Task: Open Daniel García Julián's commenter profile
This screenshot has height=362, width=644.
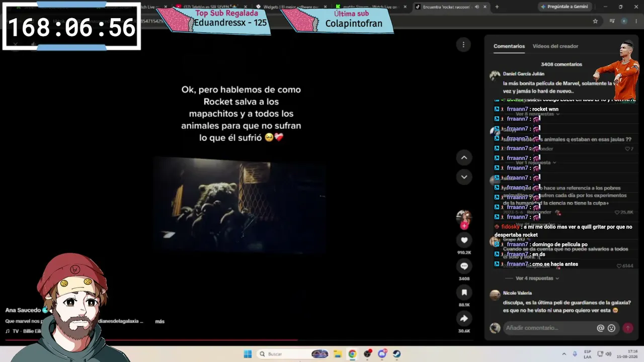Action: pos(523,74)
